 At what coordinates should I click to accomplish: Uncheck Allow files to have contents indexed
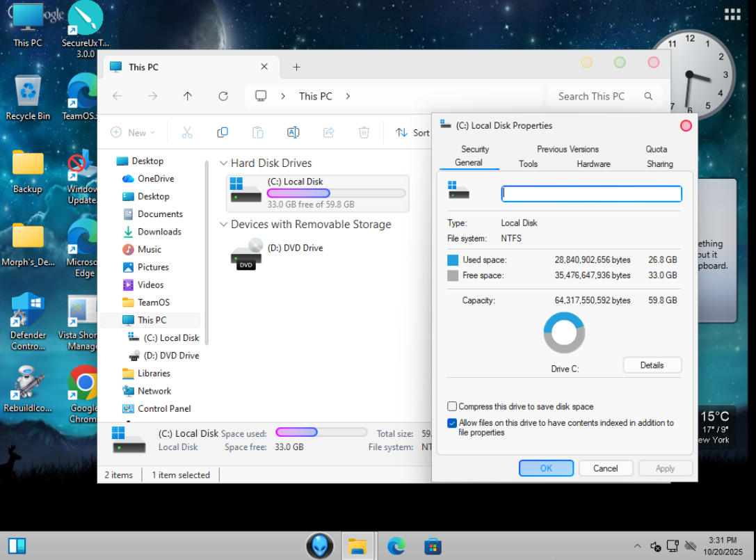click(453, 423)
